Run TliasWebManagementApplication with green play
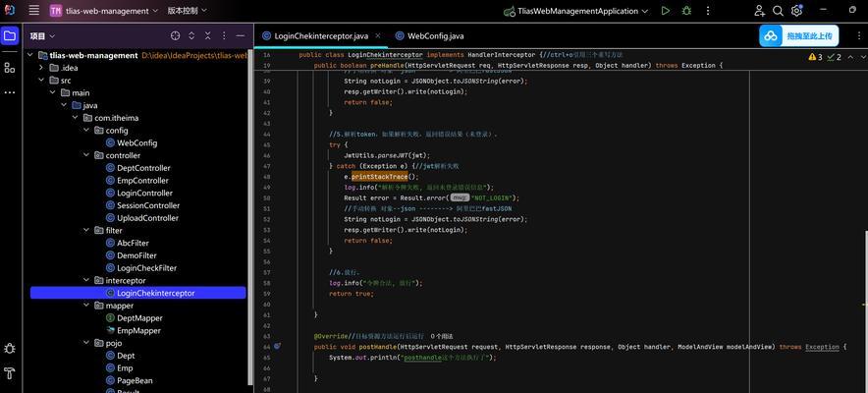This screenshot has width=868, height=393. (666, 11)
